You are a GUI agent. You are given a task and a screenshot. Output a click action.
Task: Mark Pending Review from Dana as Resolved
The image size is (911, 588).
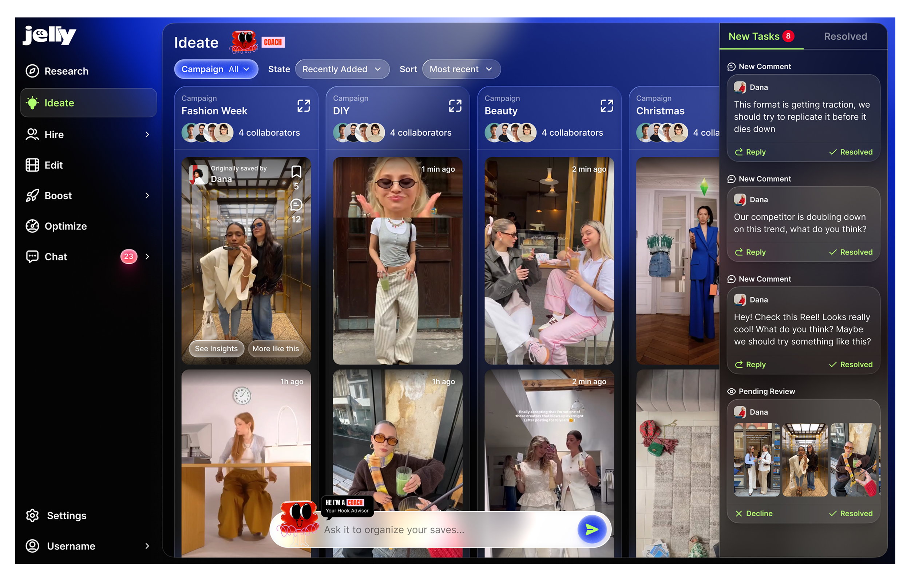click(x=851, y=513)
